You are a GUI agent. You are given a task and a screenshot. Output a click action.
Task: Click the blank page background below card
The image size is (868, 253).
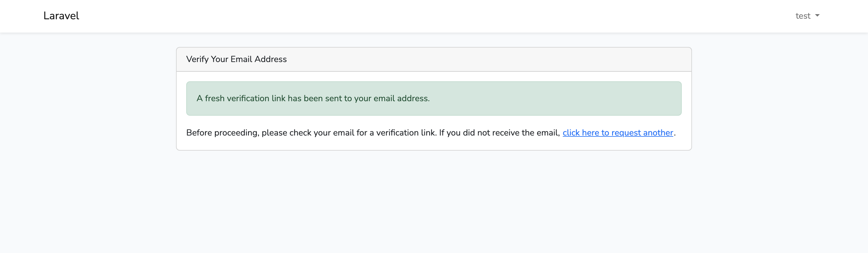[434, 202]
